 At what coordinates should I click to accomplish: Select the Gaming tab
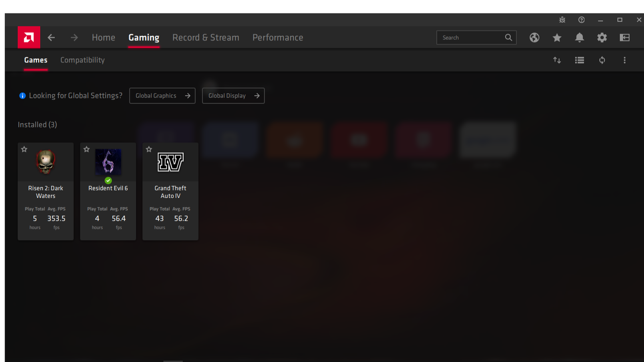(x=144, y=38)
